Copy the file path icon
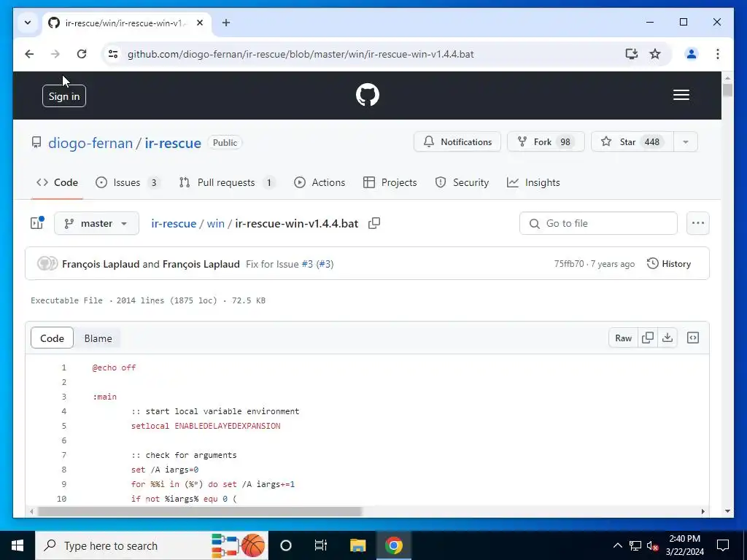Viewport: 747px width, 560px height. pos(374,223)
